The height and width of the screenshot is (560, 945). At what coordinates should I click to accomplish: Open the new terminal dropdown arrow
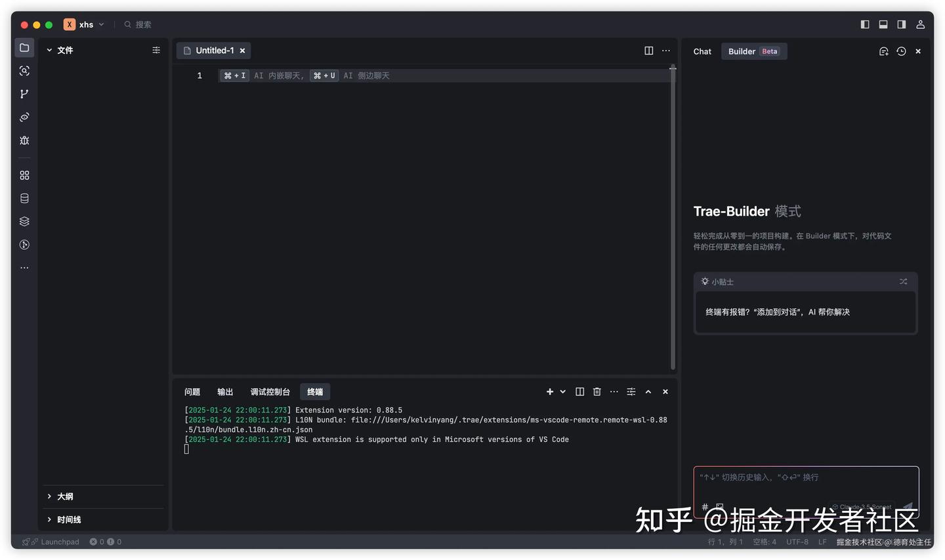pos(562,391)
